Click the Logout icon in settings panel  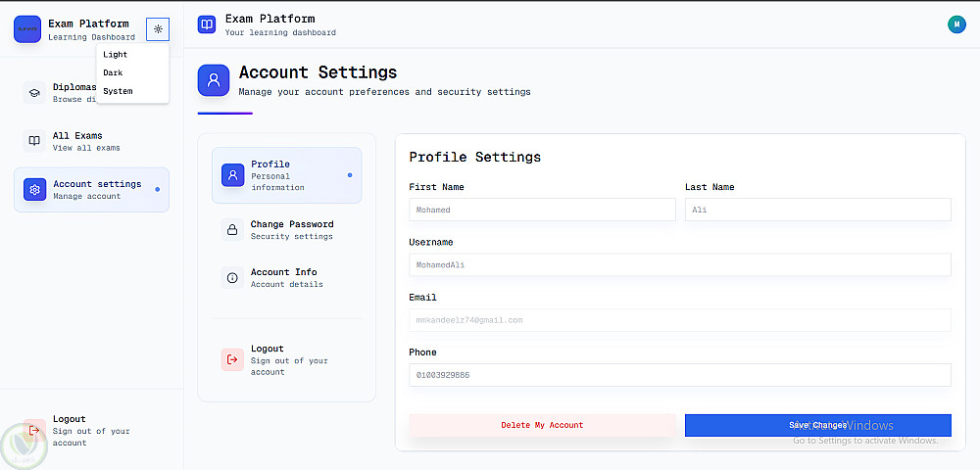tap(232, 359)
